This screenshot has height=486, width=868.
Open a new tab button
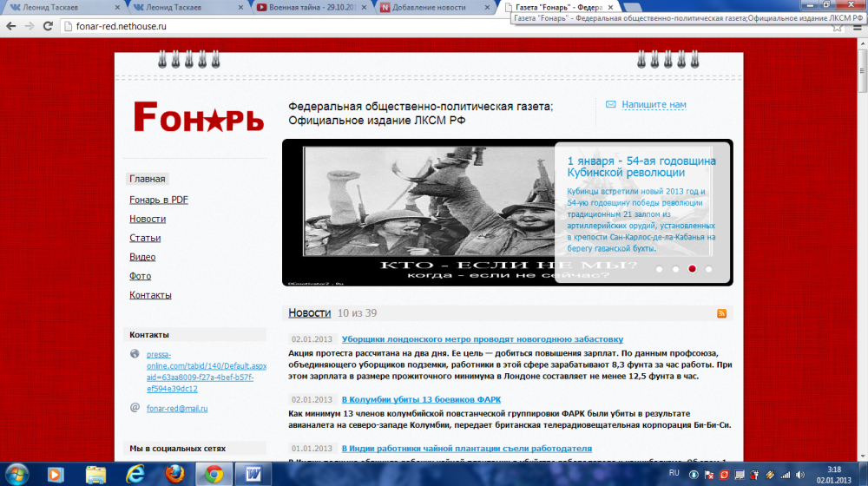click(x=632, y=7)
